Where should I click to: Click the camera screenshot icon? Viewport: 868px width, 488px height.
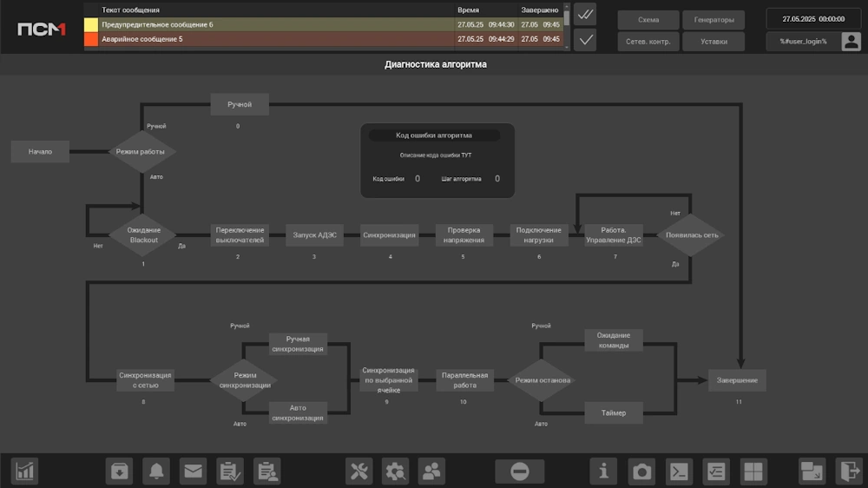[641, 472]
